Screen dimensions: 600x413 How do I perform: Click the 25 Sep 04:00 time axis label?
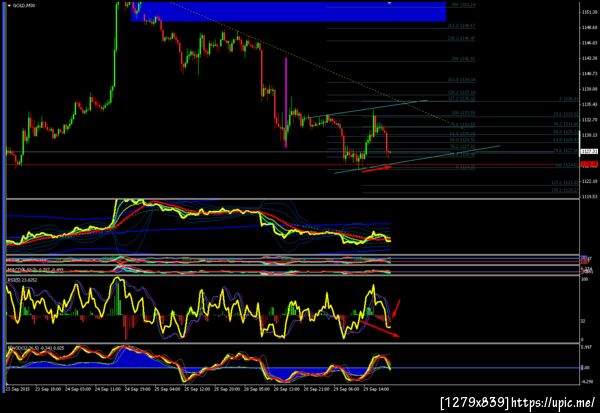click(168, 389)
